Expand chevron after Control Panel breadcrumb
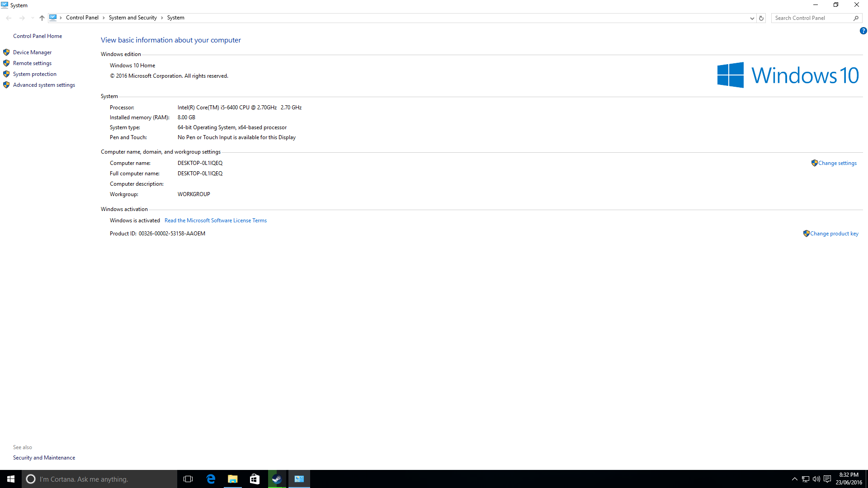 [104, 18]
